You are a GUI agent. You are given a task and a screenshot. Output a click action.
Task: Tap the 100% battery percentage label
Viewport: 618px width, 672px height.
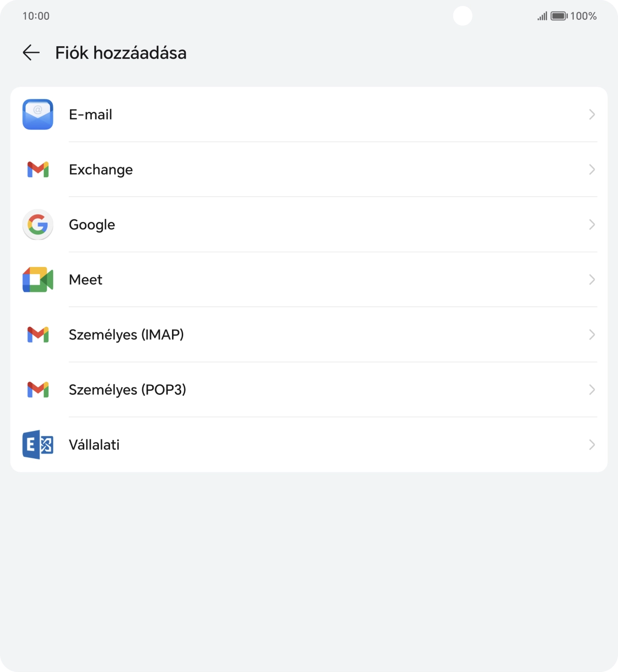pos(582,16)
